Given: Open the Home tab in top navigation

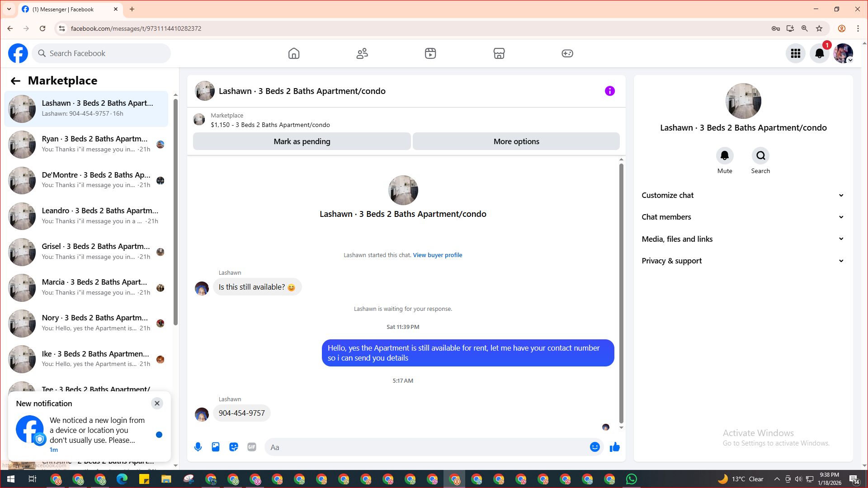Looking at the screenshot, I should coord(294,53).
